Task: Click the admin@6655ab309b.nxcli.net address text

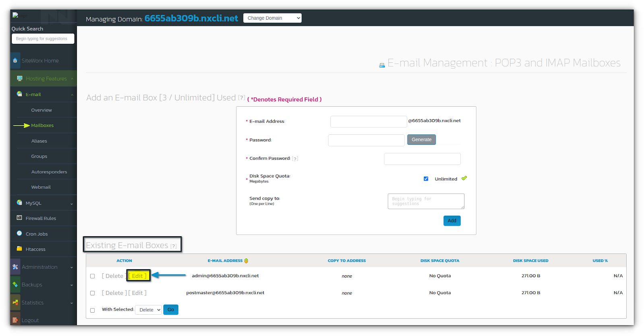Action: click(225, 276)
